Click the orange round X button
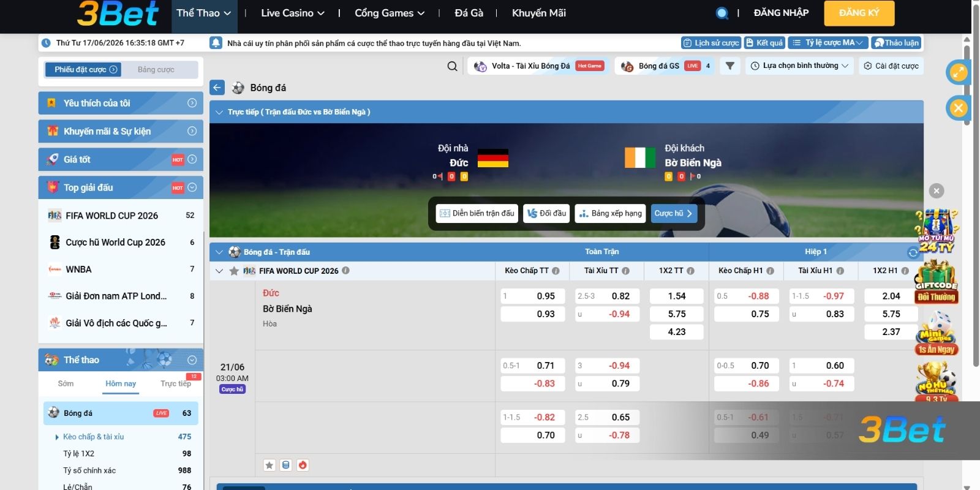This screenshot has height=490, width=980. click(958, 108)
